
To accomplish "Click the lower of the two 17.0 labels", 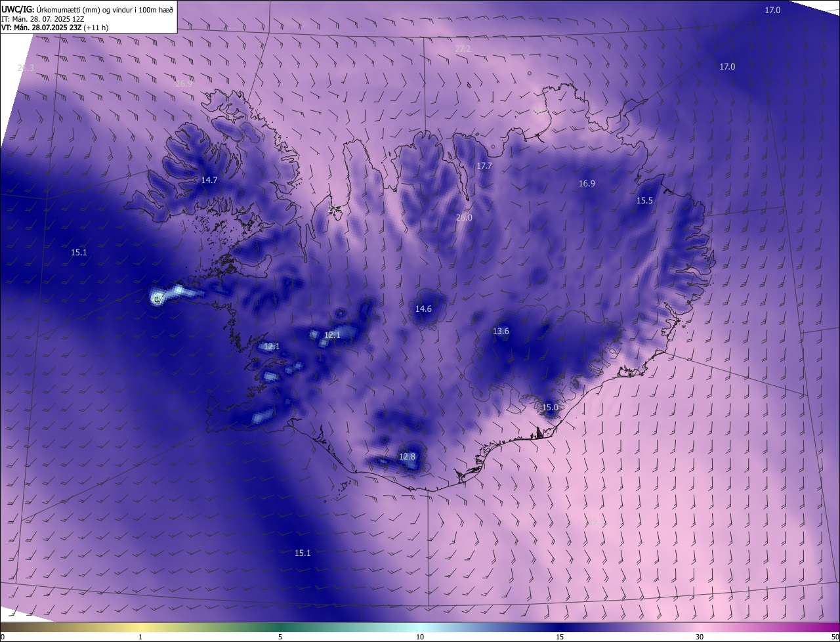I will coord(727,67).
